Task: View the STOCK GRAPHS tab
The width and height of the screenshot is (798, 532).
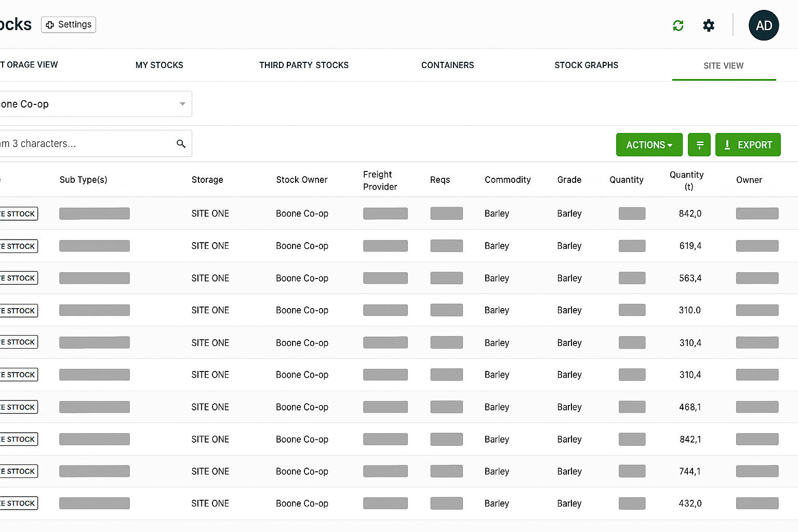Action: [586, 65]
